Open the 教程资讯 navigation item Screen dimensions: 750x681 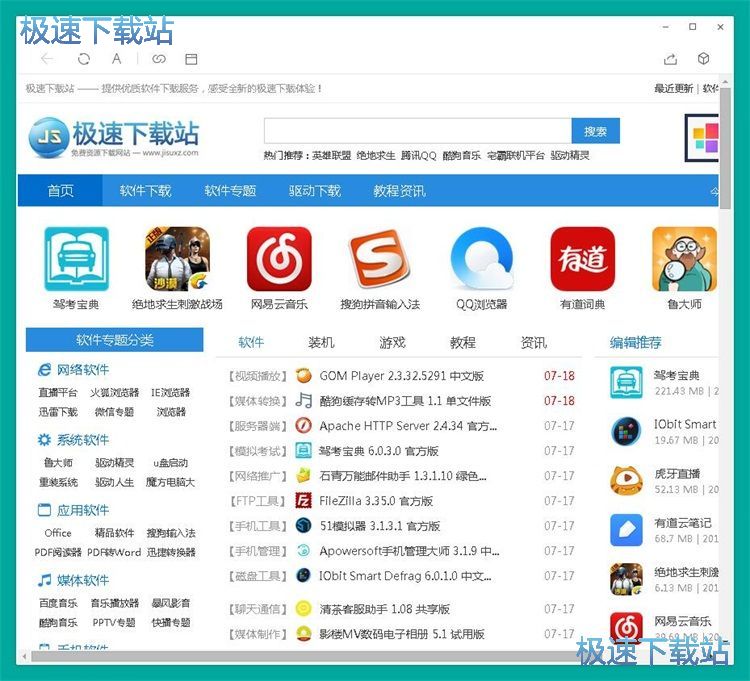(399, 191)
